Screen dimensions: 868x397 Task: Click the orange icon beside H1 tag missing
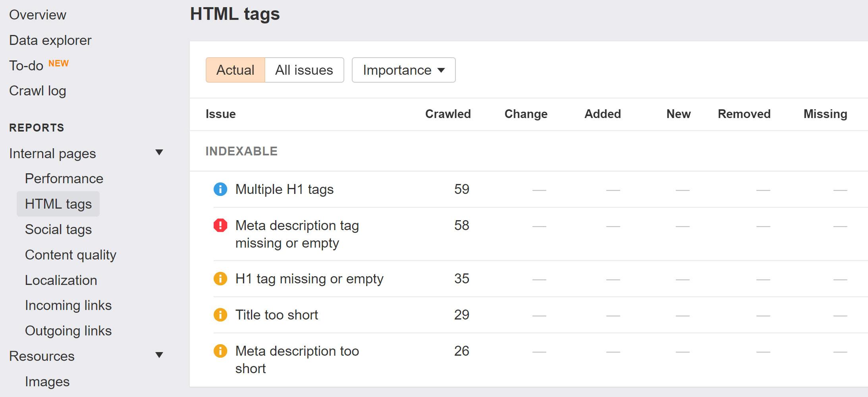point(220,279)
